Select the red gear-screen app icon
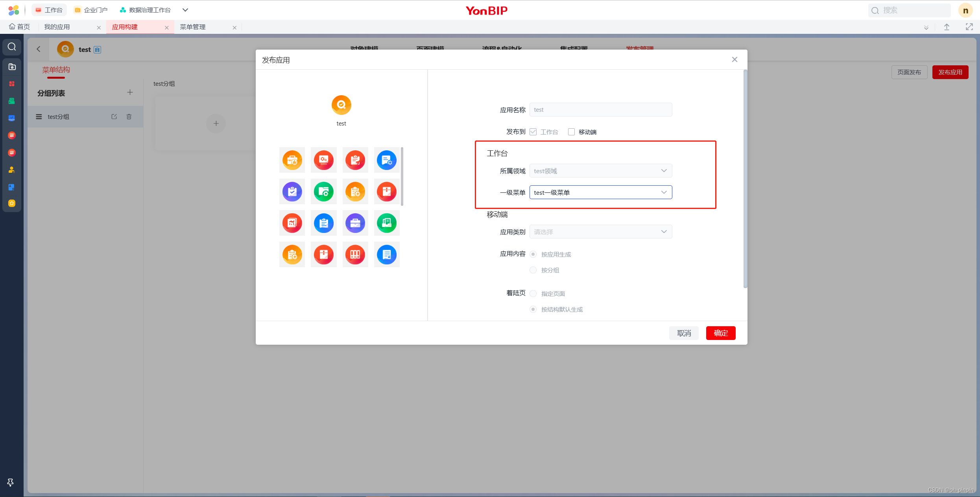Image resolution: width=980 pixels, height=497 pixels. point(323,160)
